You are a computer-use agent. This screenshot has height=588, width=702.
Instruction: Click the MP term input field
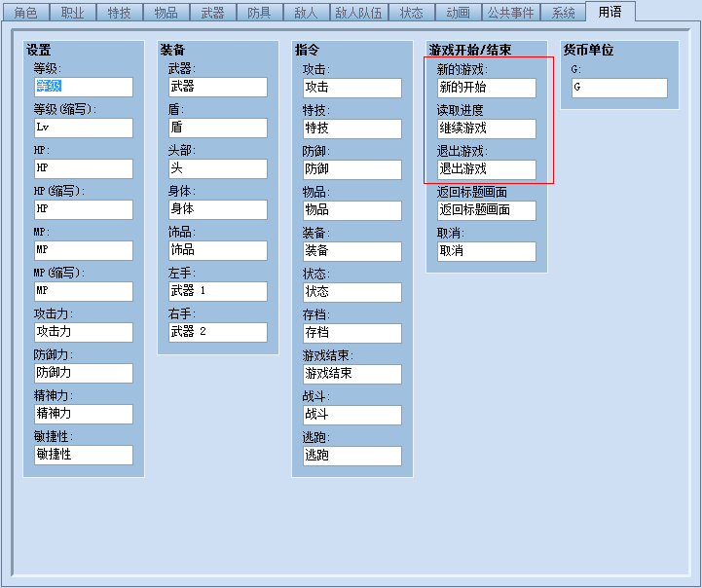click(x=84, y=250)
